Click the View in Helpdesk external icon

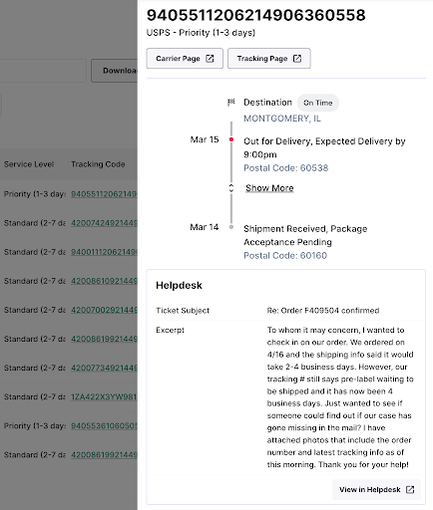tap(410, 489)
